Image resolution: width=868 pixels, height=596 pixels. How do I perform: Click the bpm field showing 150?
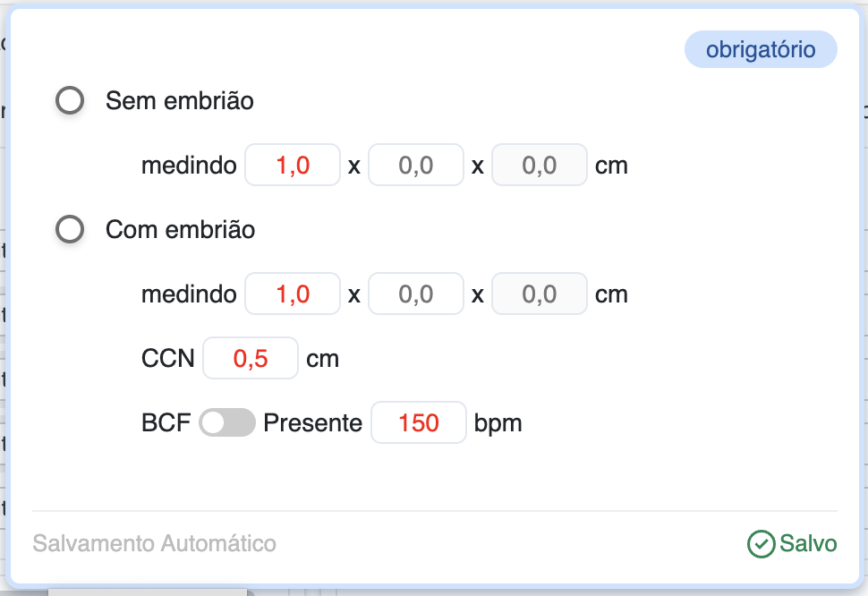pyautogui.click(x=419, y=423)
